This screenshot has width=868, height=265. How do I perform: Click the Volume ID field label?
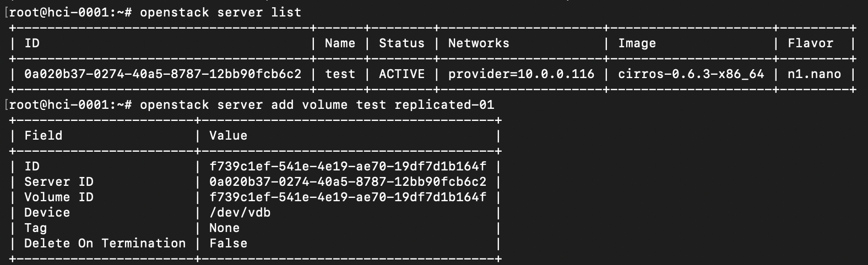[59, 197]
